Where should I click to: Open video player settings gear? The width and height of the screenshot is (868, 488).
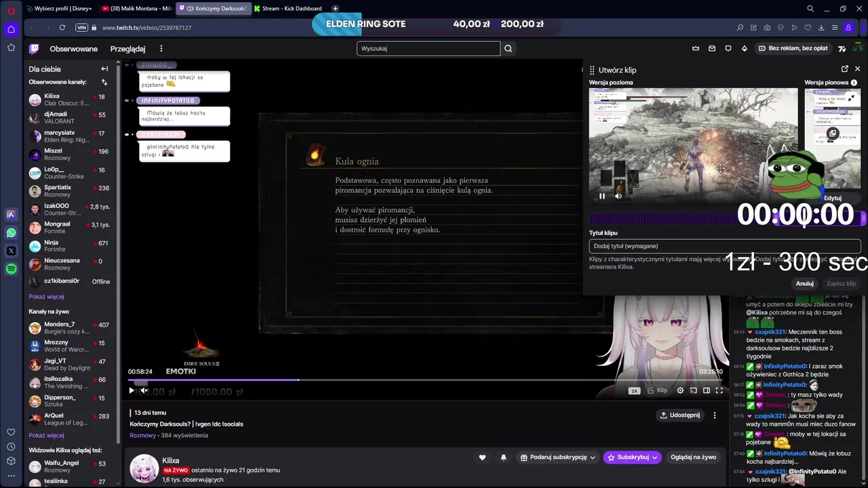[x=680, y=390]
